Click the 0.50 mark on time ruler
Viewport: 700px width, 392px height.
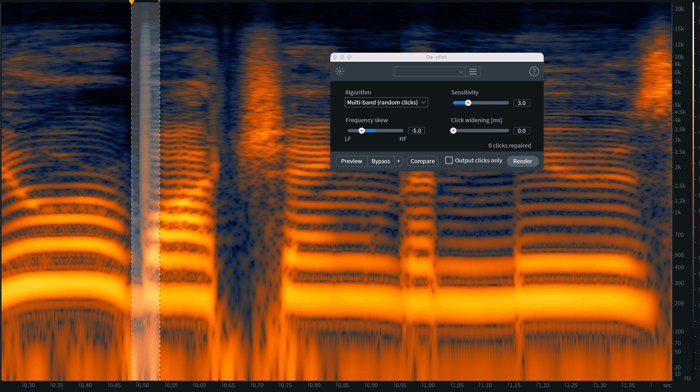click(143, 385)
